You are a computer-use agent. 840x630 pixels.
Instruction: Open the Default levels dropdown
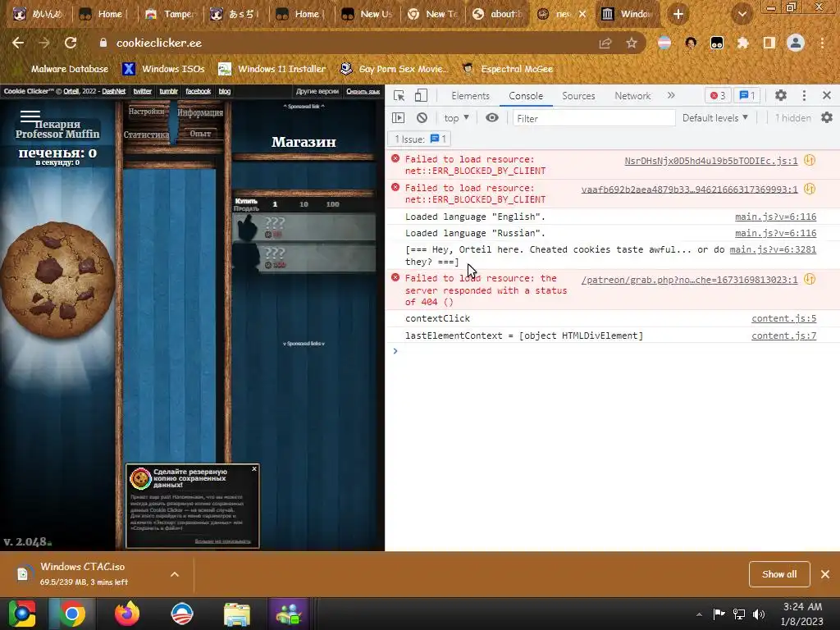coord(714,118)
